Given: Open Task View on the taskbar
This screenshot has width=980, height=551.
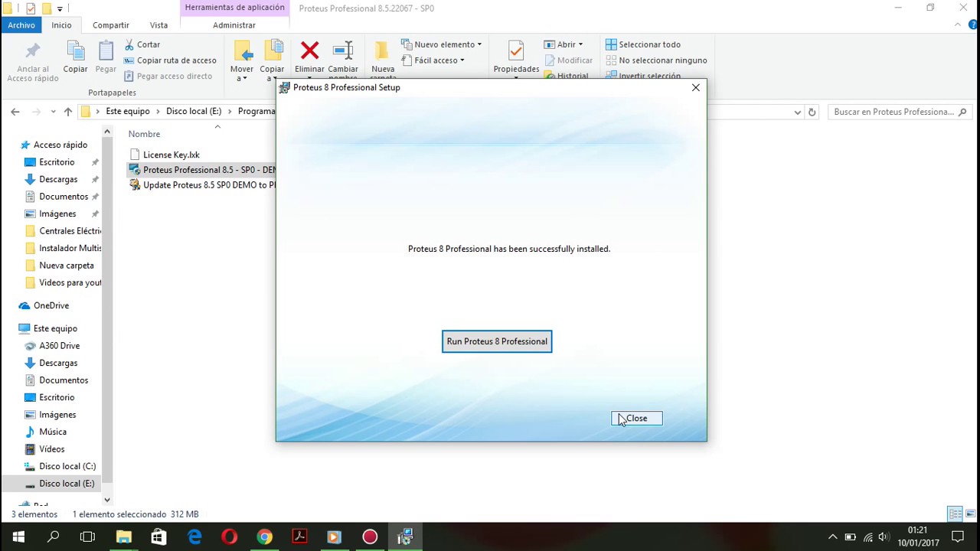Looking at the screenshot, I should pyautogui.click(x=88, y=537).
